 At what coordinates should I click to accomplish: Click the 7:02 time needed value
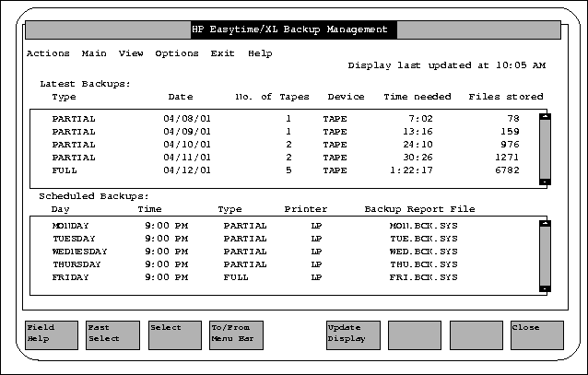pos(420,119)
